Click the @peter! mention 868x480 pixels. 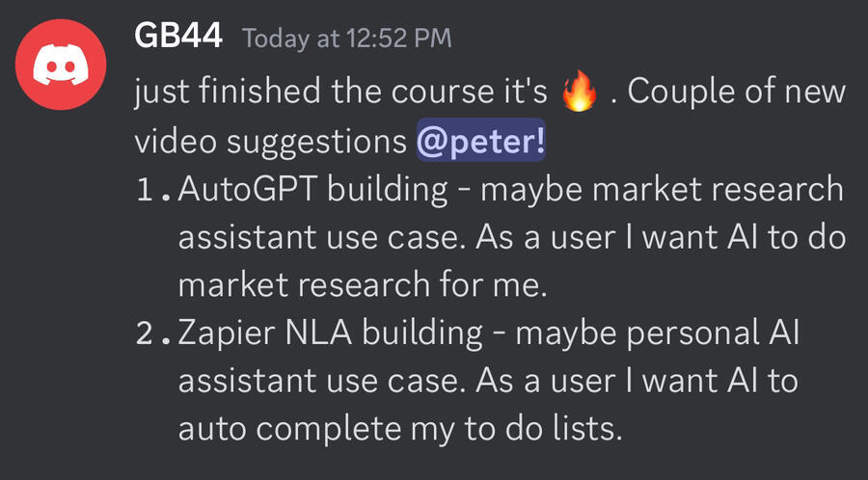[x=481, y=143]
